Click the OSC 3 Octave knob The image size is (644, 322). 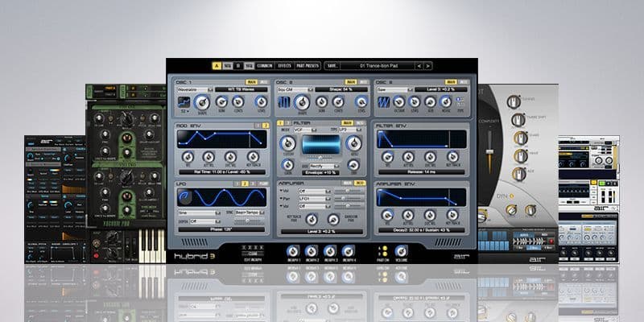[398, 101]
